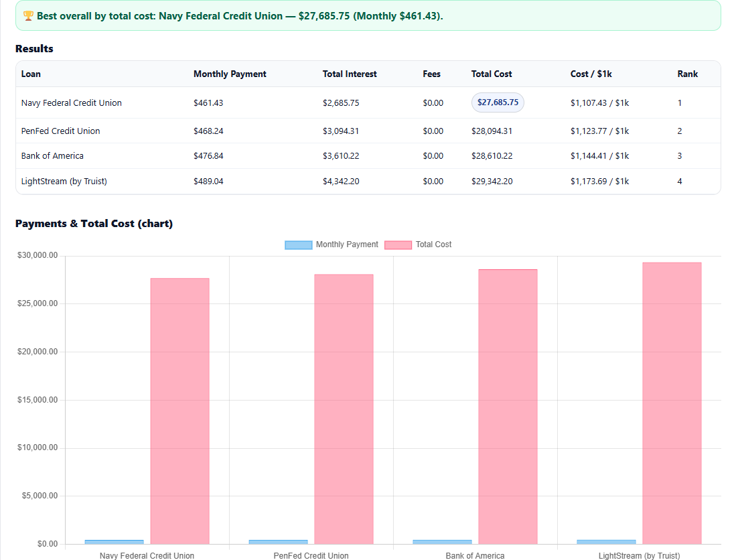This screenshot has width=736, height=560.
Task: Click the $1,144.41 / $1k cell
Action: (x=600, y=156)
